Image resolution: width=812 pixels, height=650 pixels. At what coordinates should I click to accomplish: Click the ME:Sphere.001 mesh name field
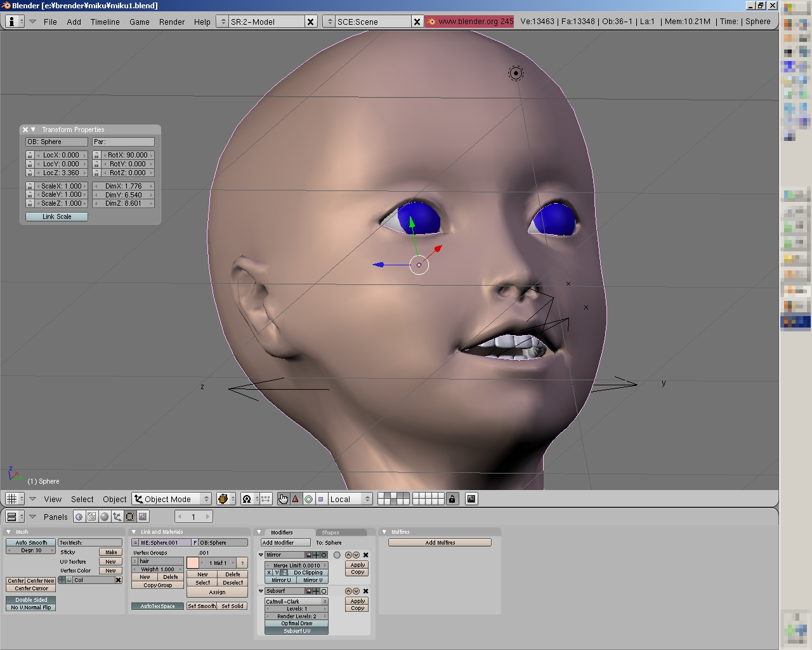tap(164, 543)
